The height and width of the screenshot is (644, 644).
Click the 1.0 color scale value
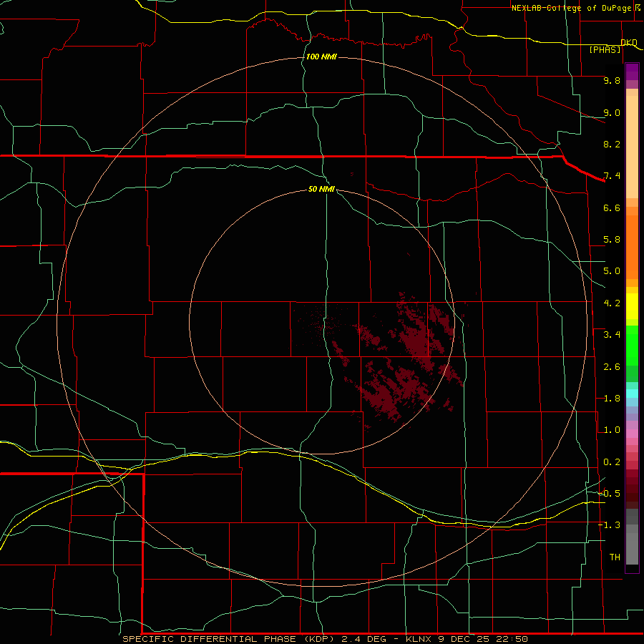pos(612,430)
